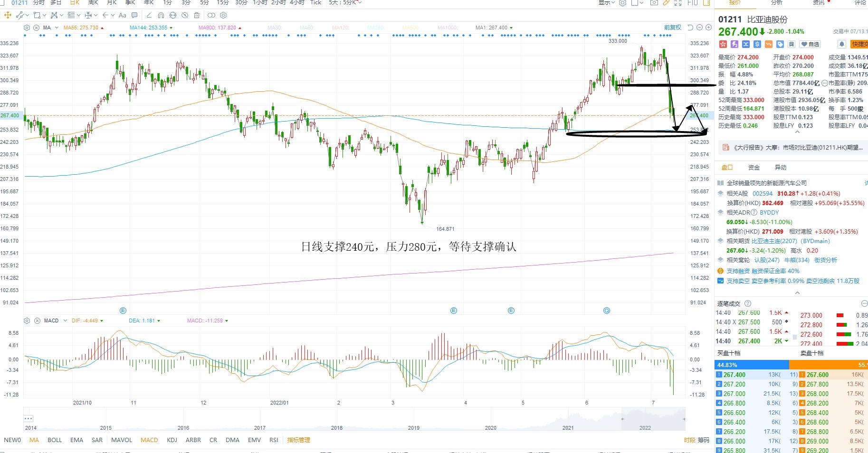
Task: Toggle the MA indicator on
Action: pyautogui.click(x=34, y=440)
